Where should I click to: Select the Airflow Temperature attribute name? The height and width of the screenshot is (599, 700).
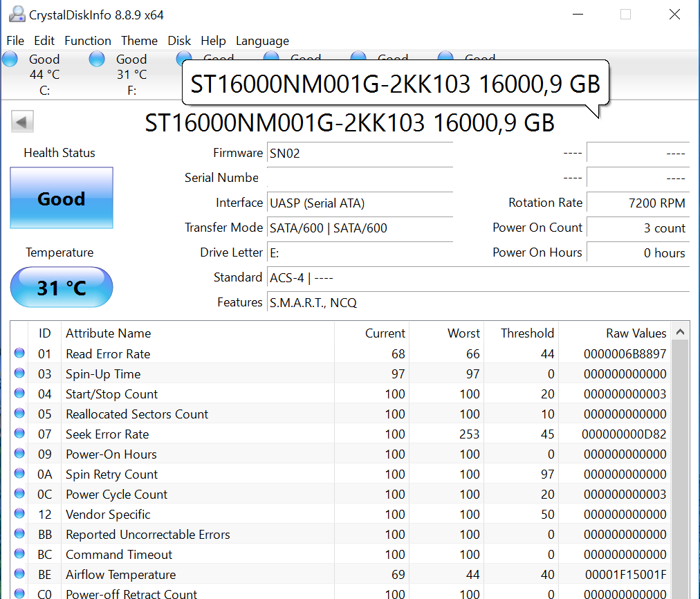tap(121, 575)
